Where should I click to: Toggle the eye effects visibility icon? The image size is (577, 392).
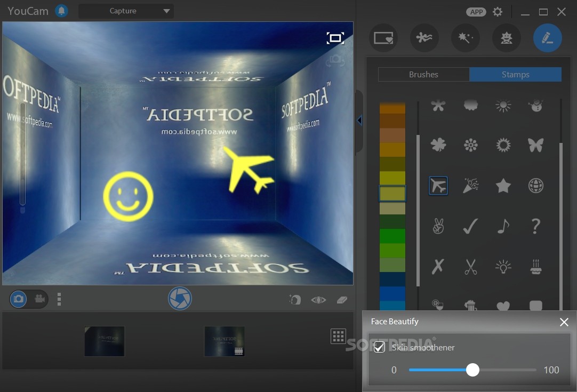coord(318,300)
